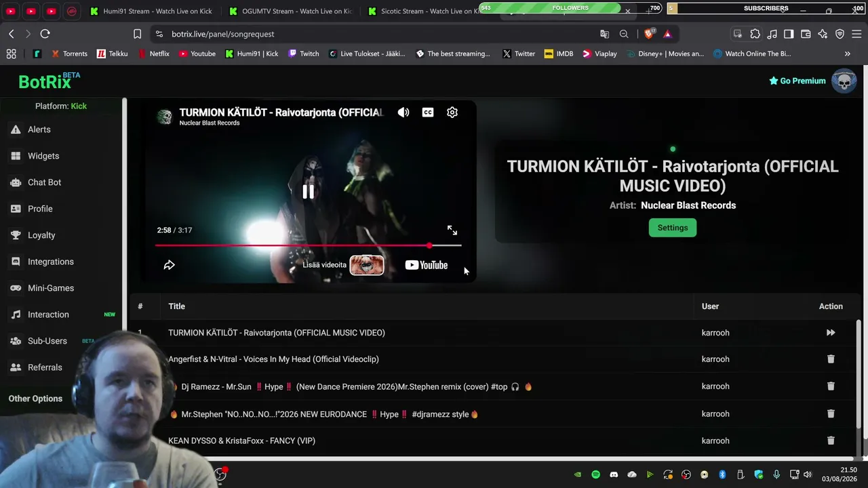Open the Widgets sidebar section
The width and height of the screenshot is (868, 488).
(x=43, y=156)
